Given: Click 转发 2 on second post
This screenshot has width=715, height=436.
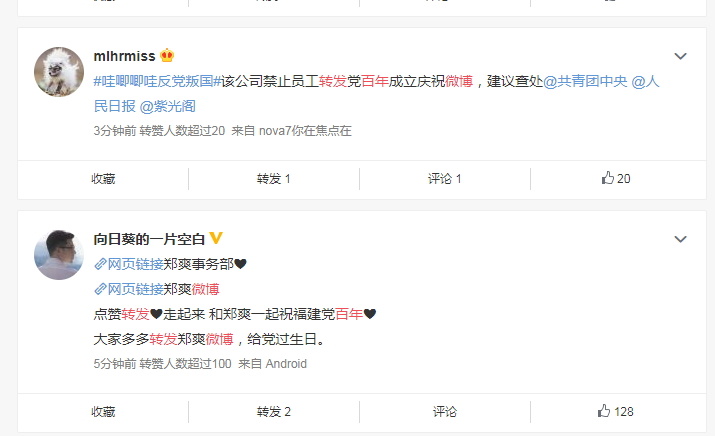Looking at the screenshot, I should [x=274, y=412].
